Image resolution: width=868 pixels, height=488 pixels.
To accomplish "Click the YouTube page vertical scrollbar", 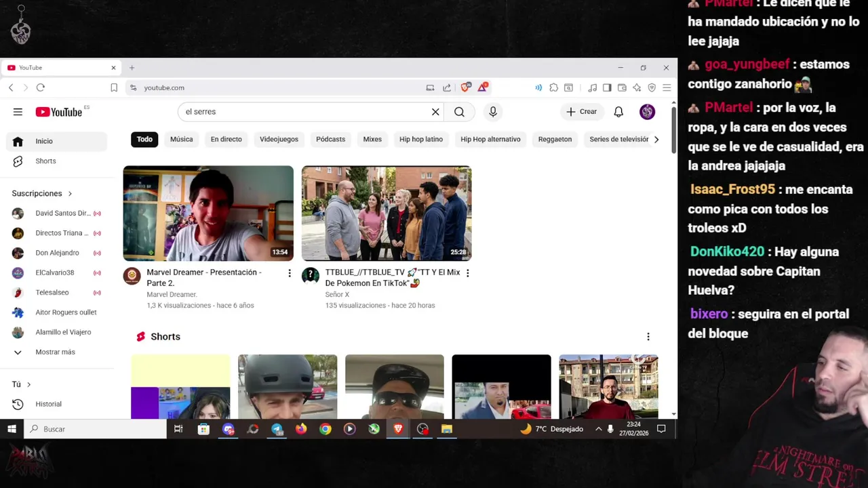I will tap(673, 129).
